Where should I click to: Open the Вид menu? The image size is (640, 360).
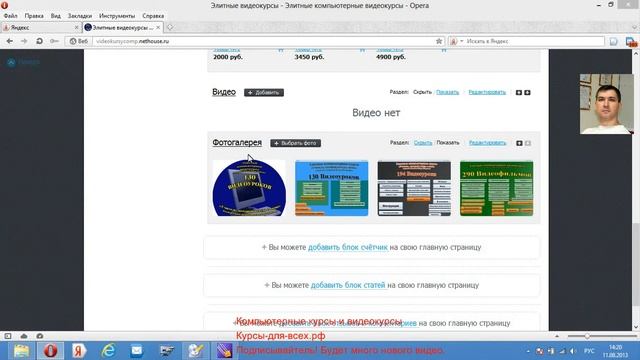56,16
